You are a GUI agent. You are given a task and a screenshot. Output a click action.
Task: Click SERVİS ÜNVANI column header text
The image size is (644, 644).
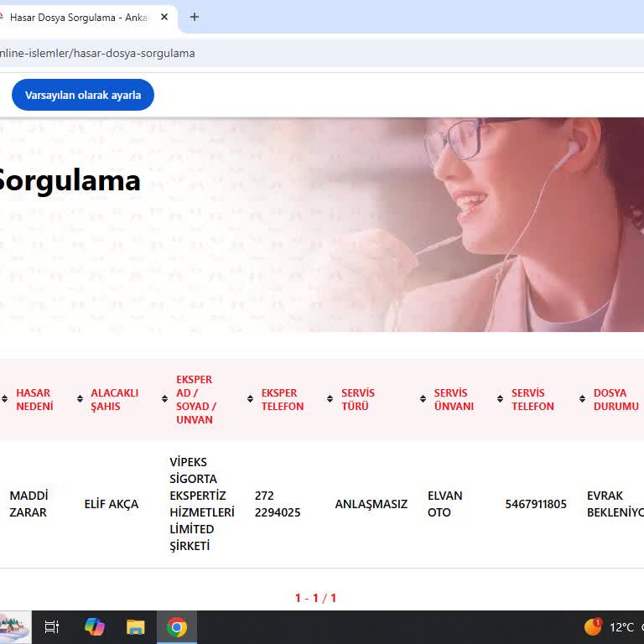[x=454, y=399]
